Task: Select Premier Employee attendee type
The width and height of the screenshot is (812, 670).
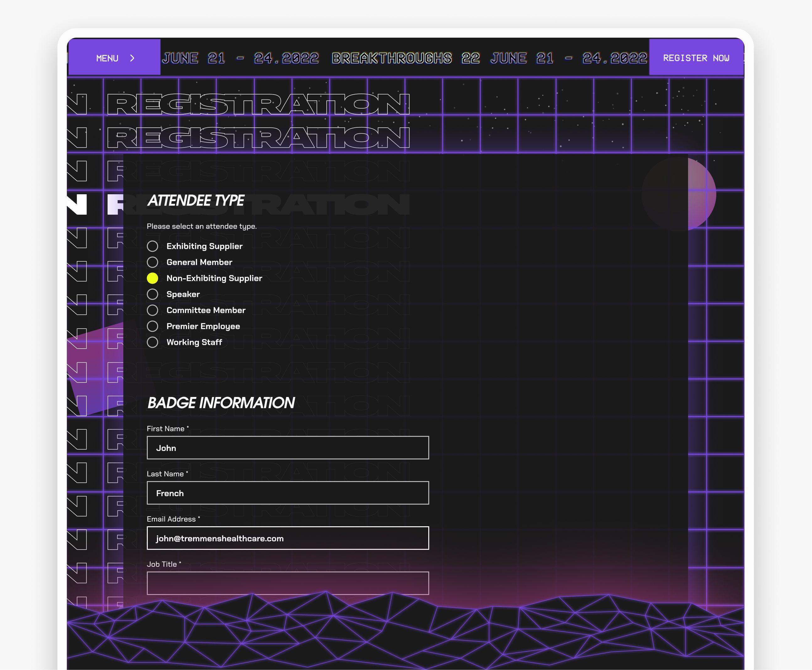Action: 152,326
